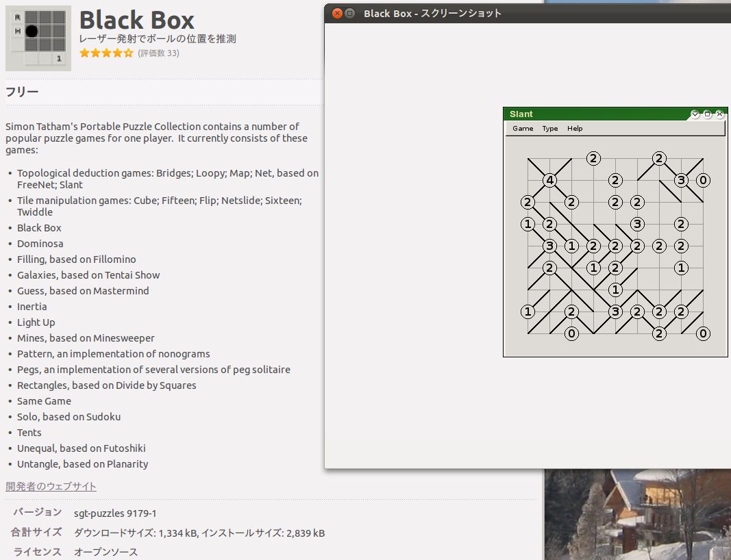Viewport: 731px width, 560px height.
Task: Click version value 'sgt-puzzles 9179-1'
Action: pyautogui.click(x=115, y=513)
